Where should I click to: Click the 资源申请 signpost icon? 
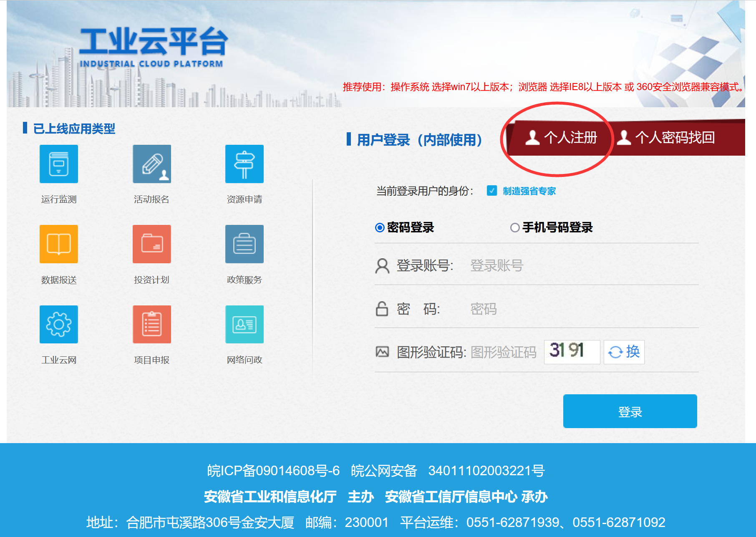[244, 164]
